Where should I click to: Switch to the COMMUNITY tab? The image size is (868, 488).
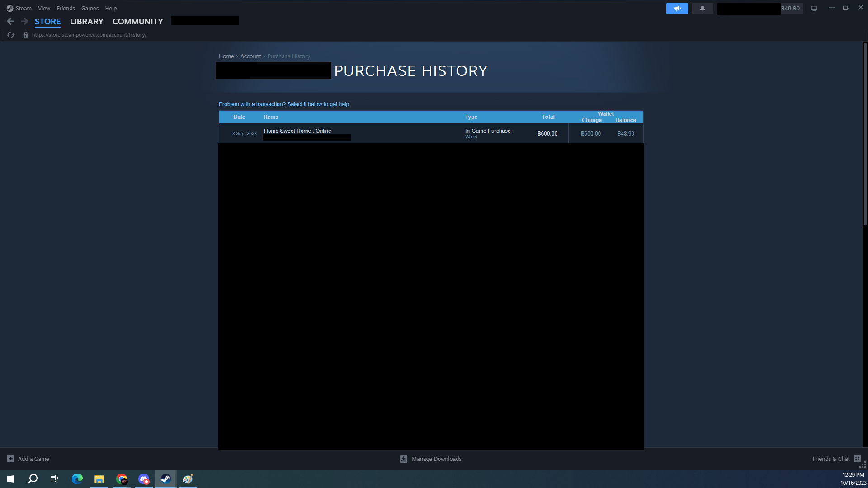(x=137, y=21)
